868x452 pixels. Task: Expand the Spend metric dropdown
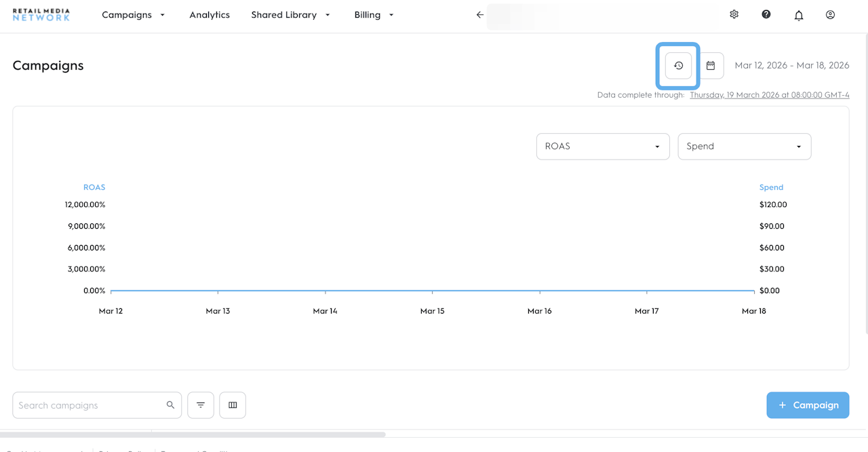coord(744,147)
